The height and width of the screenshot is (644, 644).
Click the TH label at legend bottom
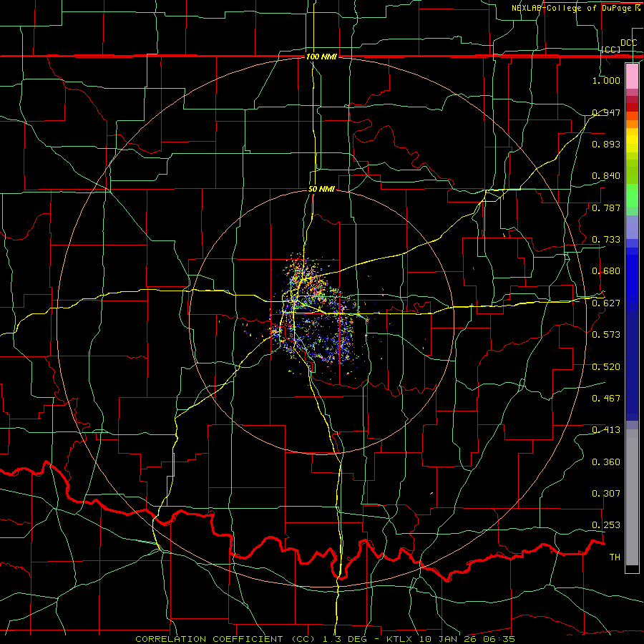tap(615, 557)
